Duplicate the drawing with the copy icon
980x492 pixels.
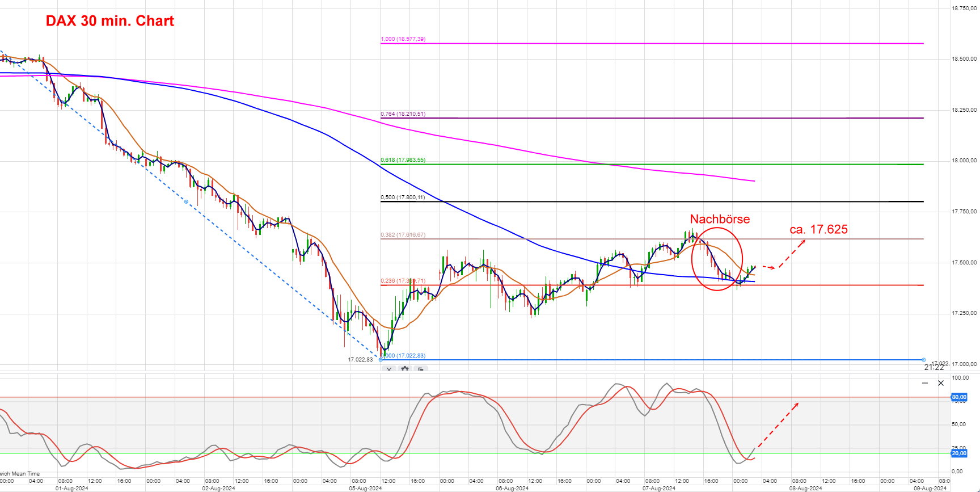coord(420,369)
